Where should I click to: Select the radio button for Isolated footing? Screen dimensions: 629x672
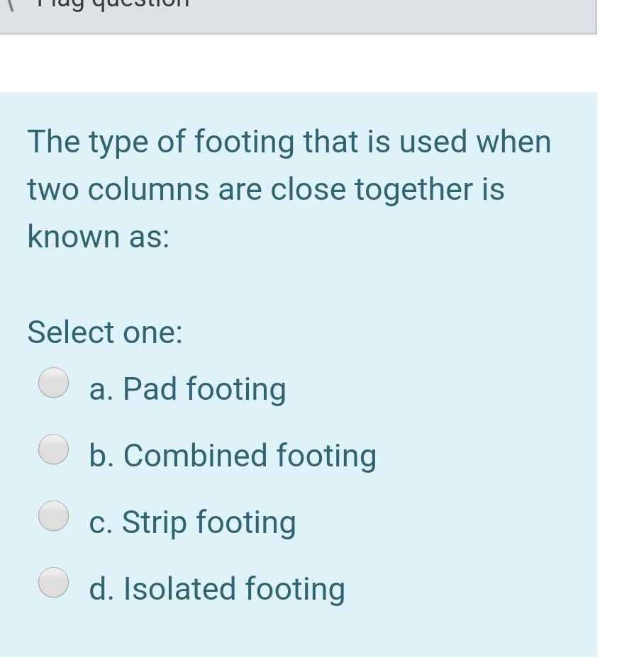pyautogui.click(x=52, y=581)
